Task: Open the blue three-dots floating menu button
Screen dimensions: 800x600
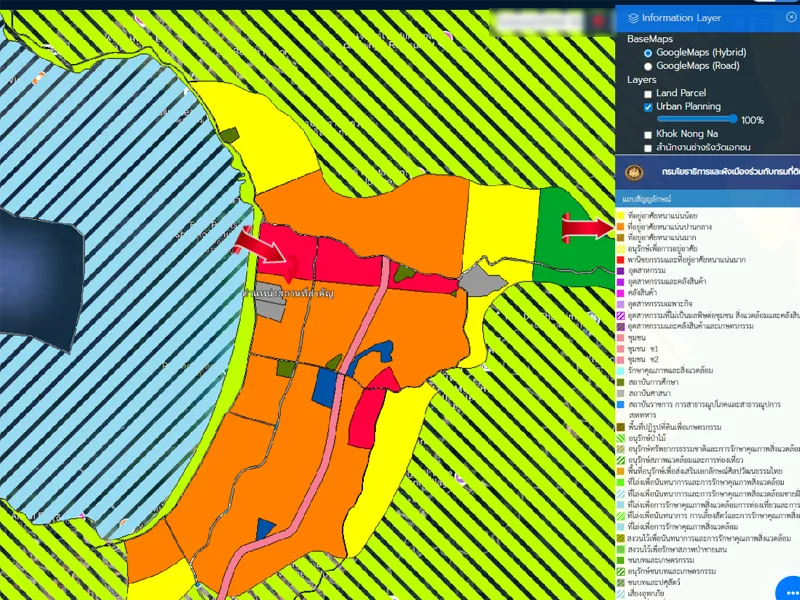Action: (x=790, y=590)
